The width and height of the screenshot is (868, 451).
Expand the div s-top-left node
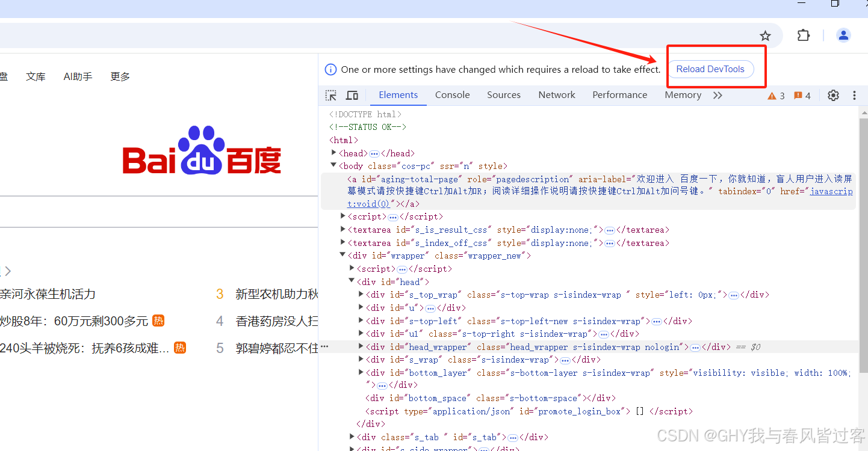(x=361, y=321)
